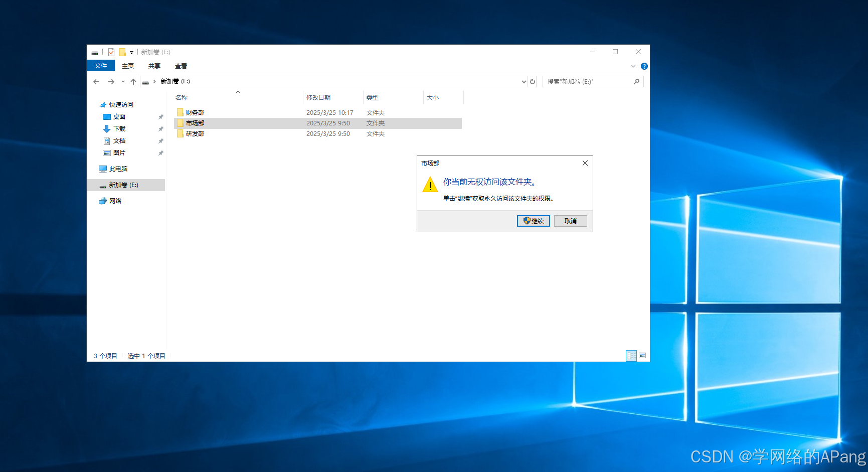Open 图片 in navigation pane
This screenshot has width=868, height=472.
coord(119,153)
